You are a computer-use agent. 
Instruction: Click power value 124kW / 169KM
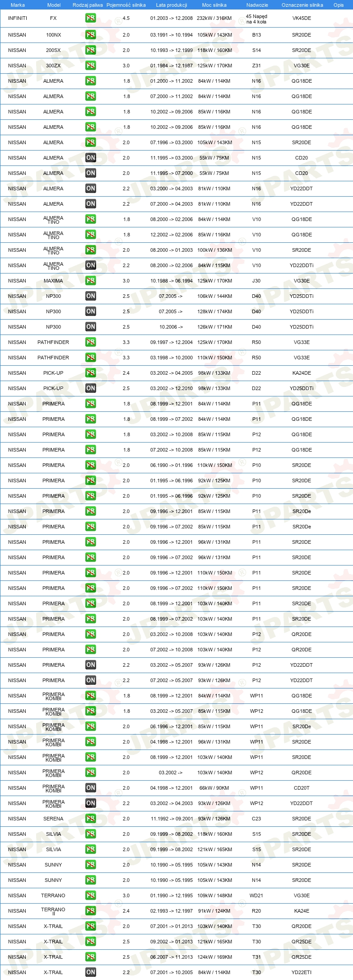[x=214, y=957]
